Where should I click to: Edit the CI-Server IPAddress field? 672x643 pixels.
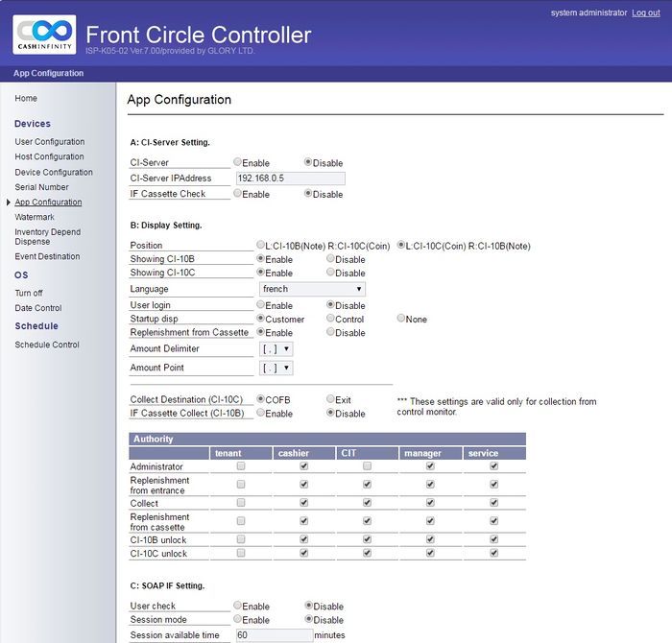pyautogui.click(x=291, y=179)
